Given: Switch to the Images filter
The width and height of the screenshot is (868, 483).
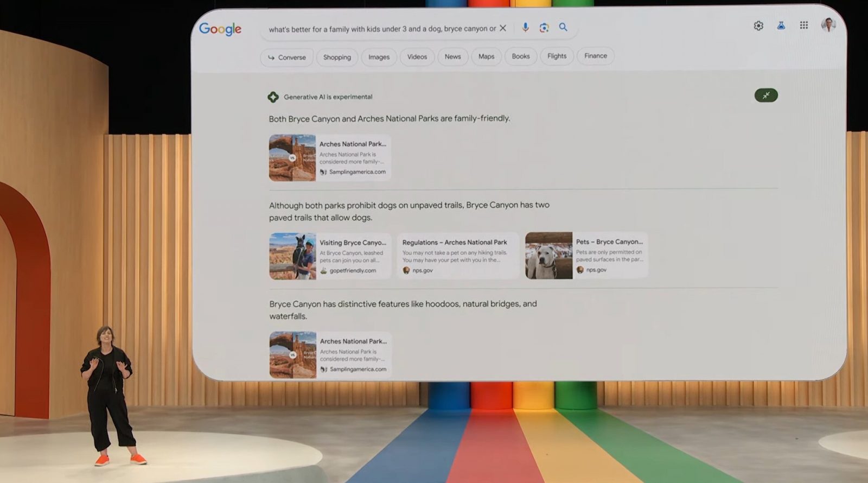Looking at the screenshot, I should (379, 57).
